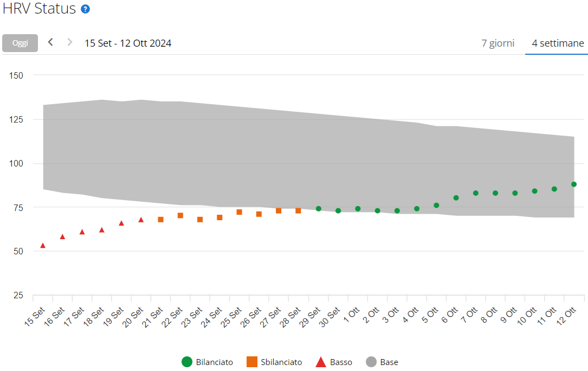Click the date range 15 Set - 12 Ott 2024
The height and width of the screenshot is (371, 588).
click(x=128, y=43)
